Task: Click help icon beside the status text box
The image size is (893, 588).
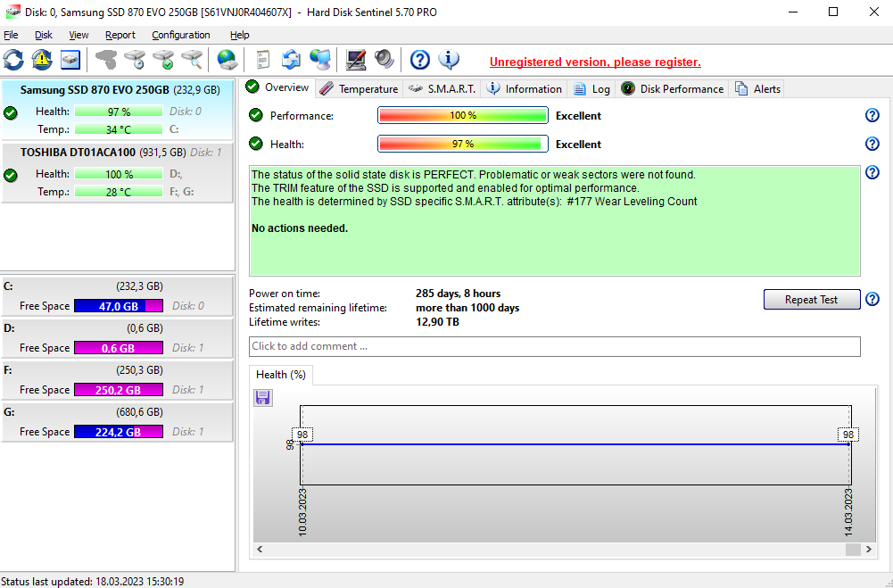Action: click(x=872, y=172)
